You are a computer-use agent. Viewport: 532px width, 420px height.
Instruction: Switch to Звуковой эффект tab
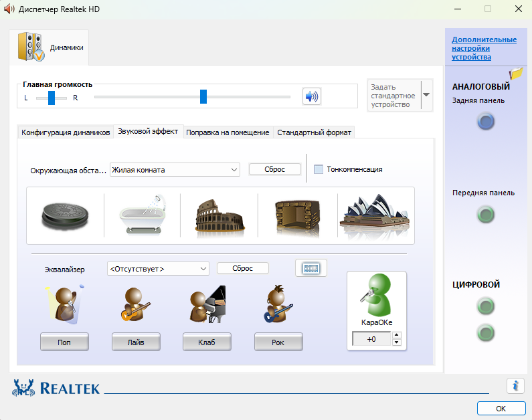[x=148, y=131]
